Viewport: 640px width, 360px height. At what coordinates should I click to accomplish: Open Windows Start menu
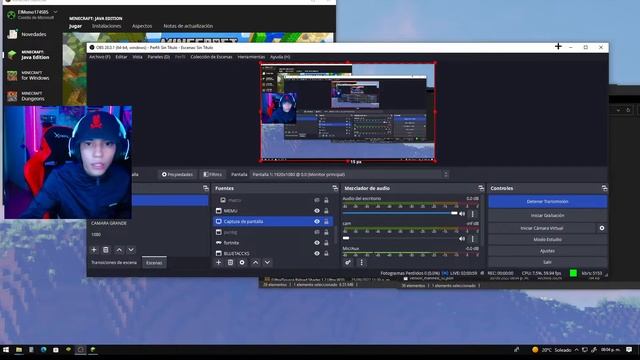click(6, 350)
